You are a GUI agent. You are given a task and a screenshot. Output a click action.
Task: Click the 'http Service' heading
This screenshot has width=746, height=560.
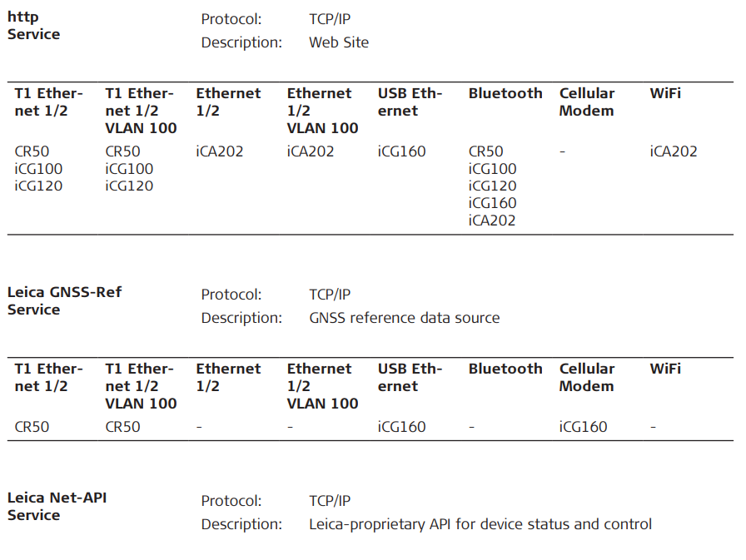(33, 26)
